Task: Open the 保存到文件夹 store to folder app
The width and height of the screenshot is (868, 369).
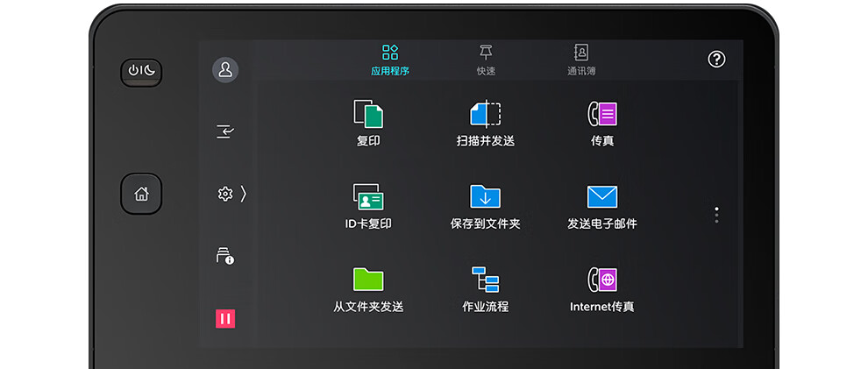Action: [x=486, y=206]
